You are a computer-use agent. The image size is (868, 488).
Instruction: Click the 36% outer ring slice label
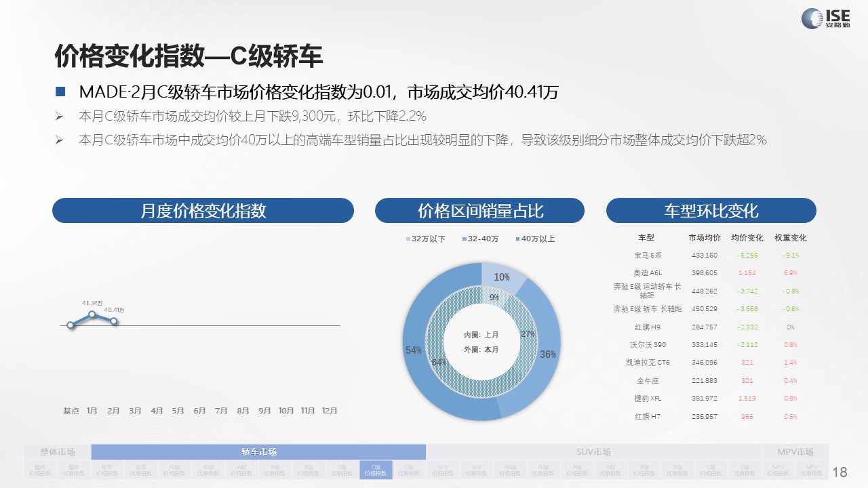548,354
